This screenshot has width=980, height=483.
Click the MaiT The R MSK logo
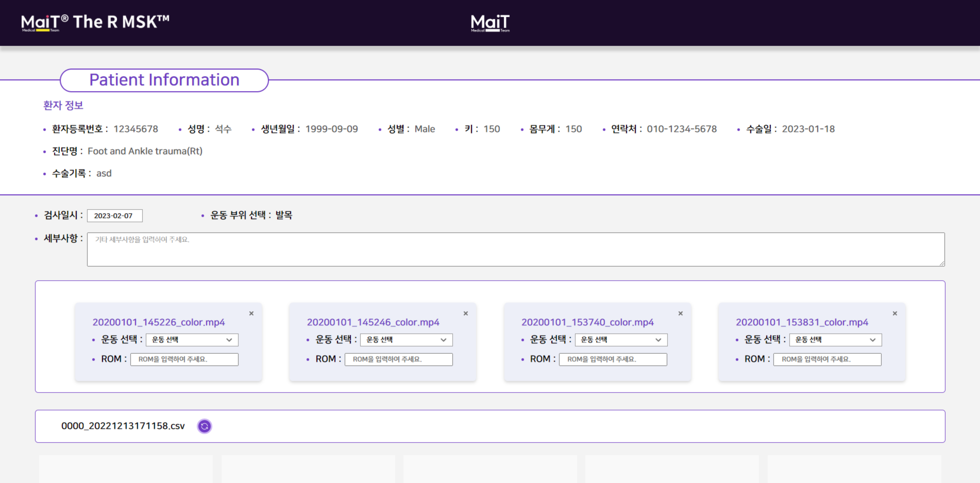tap(95, 22)
